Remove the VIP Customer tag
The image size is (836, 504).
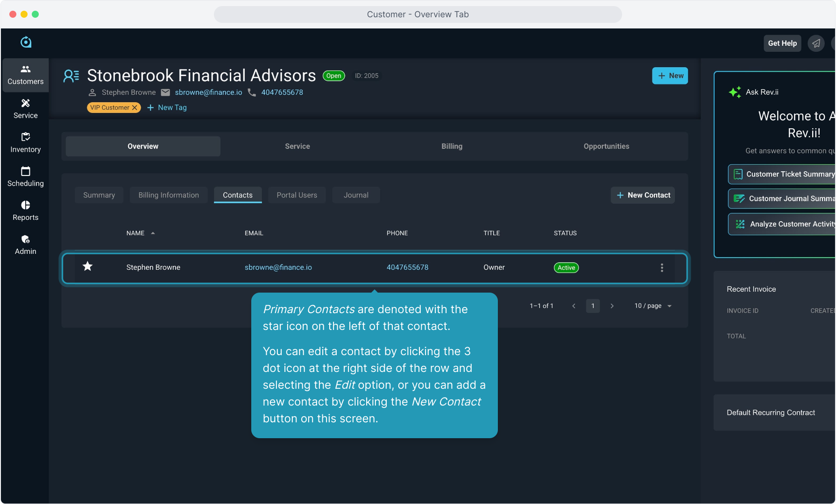(x=135, y=108)
